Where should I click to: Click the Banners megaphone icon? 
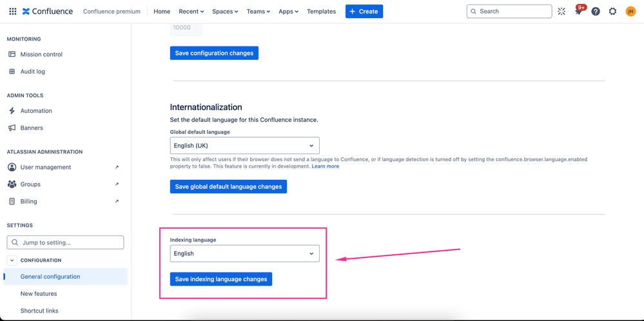tap(12, 128)
